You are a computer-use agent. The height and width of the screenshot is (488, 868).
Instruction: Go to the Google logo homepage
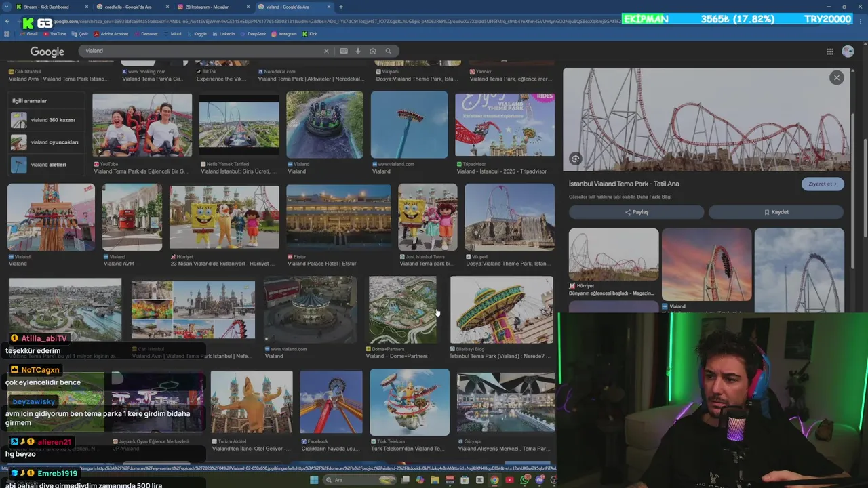[47, 52]
